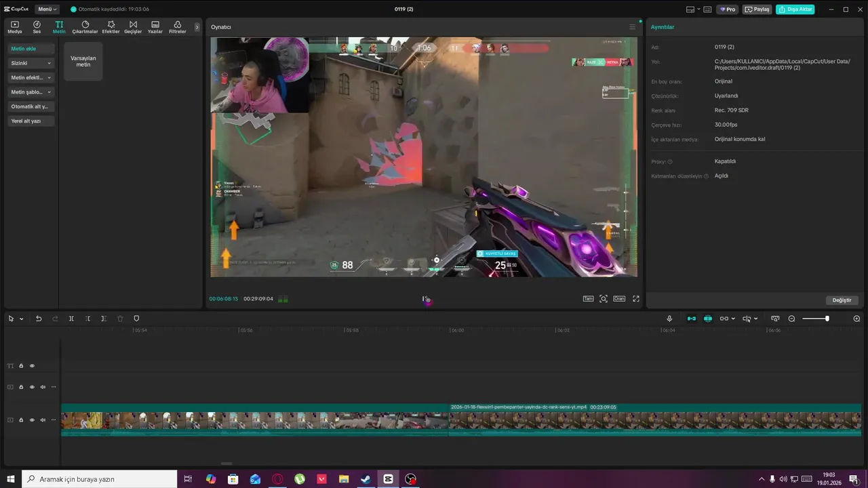Switch to the Çıkartmalar stickers tab

85,27
